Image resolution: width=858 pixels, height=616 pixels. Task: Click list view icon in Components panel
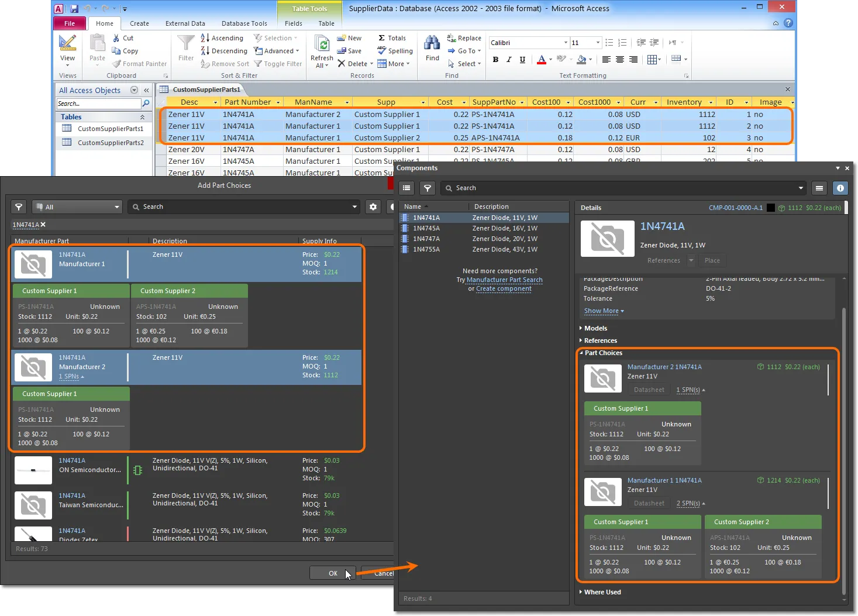(x=406, y=188)
